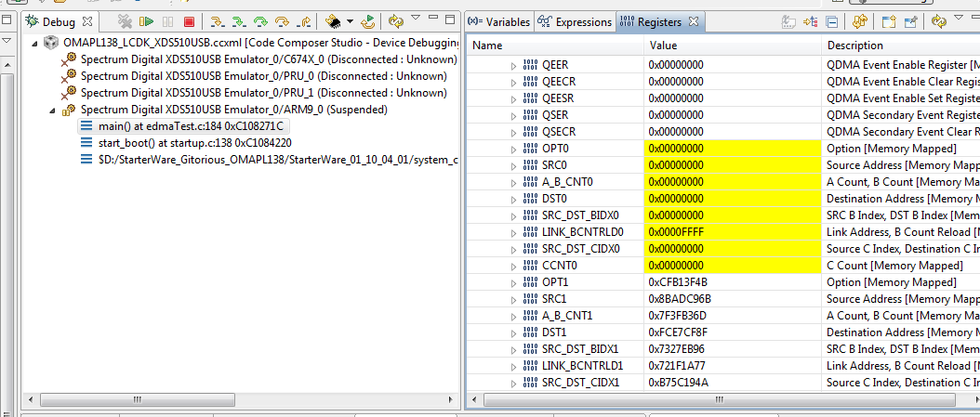Switch to the Variables tab
Viewport: 980px width, 417px height.
coord(498,22)
